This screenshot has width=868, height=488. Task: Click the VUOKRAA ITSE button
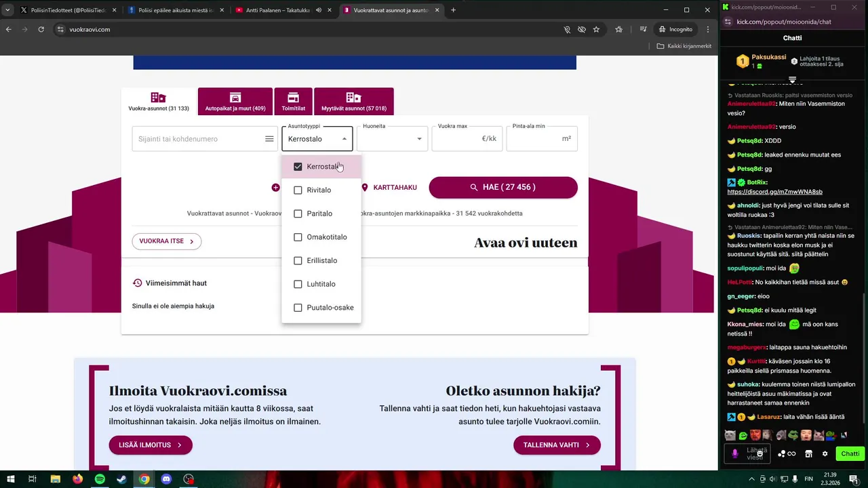click(x=167, y=241)
